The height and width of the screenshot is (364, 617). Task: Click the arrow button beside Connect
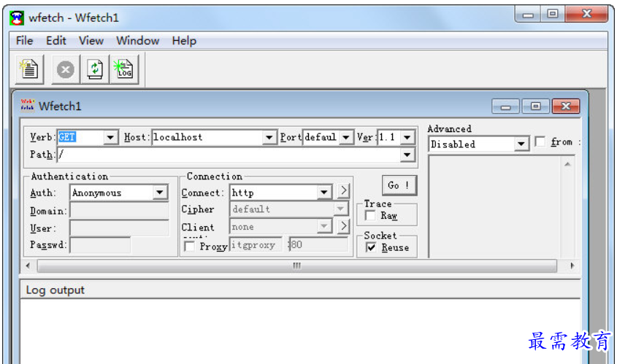[x=343, y=190]
